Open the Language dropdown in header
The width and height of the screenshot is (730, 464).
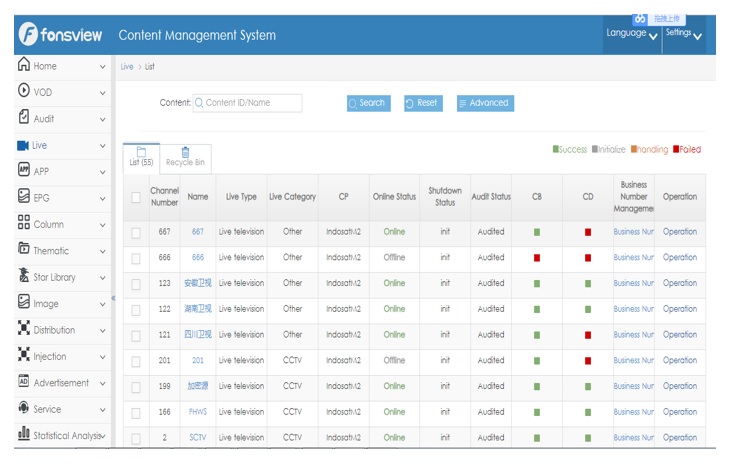click(x=632, y=34)
